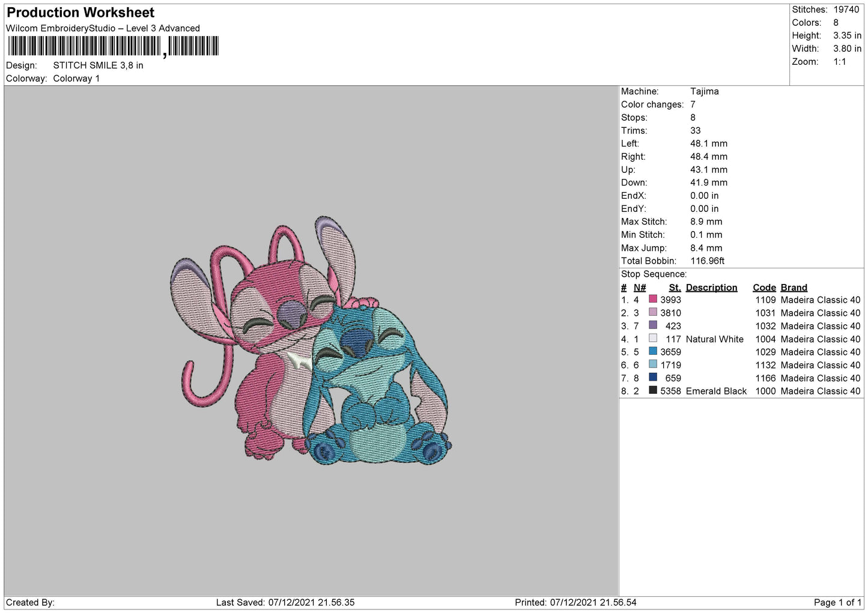Select the light mauve swatch for stop 2
868x613 pixels.
tap(653, 312)
